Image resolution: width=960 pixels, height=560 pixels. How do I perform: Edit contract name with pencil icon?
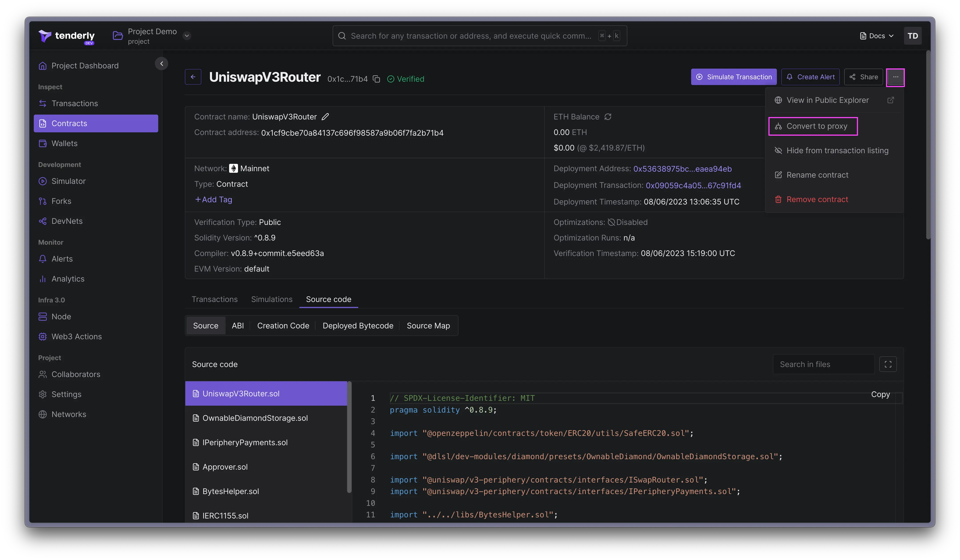[325, 117]
